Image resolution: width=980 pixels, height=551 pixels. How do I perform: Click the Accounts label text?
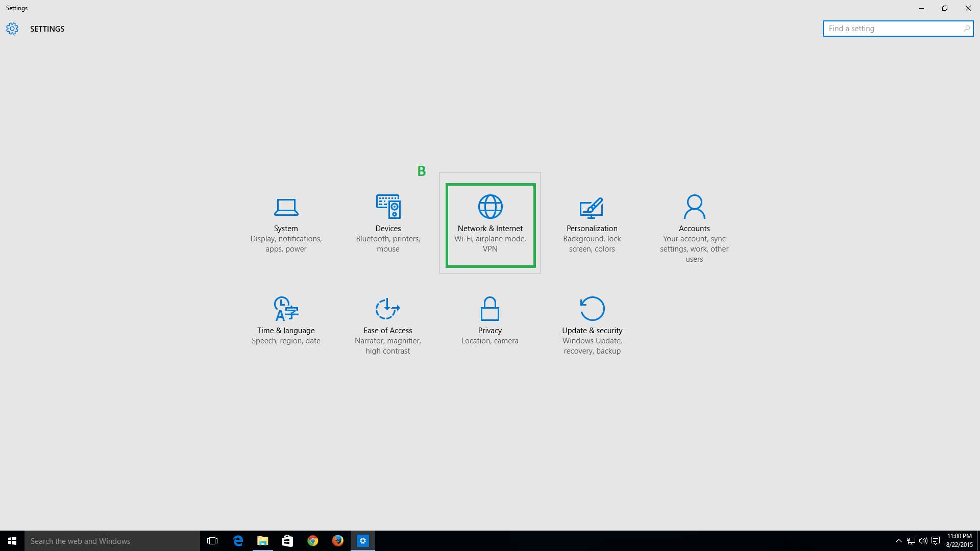pyautogui.click(x=694, y=229)
